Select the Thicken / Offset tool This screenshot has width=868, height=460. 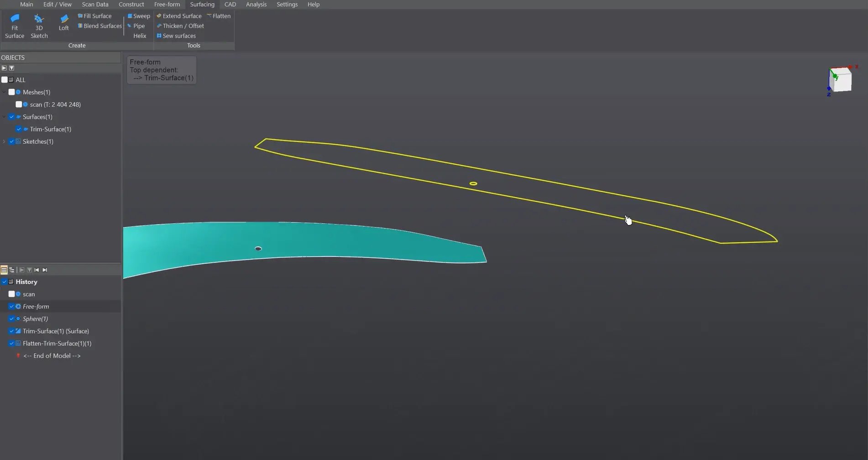click(x=180, y=26)
